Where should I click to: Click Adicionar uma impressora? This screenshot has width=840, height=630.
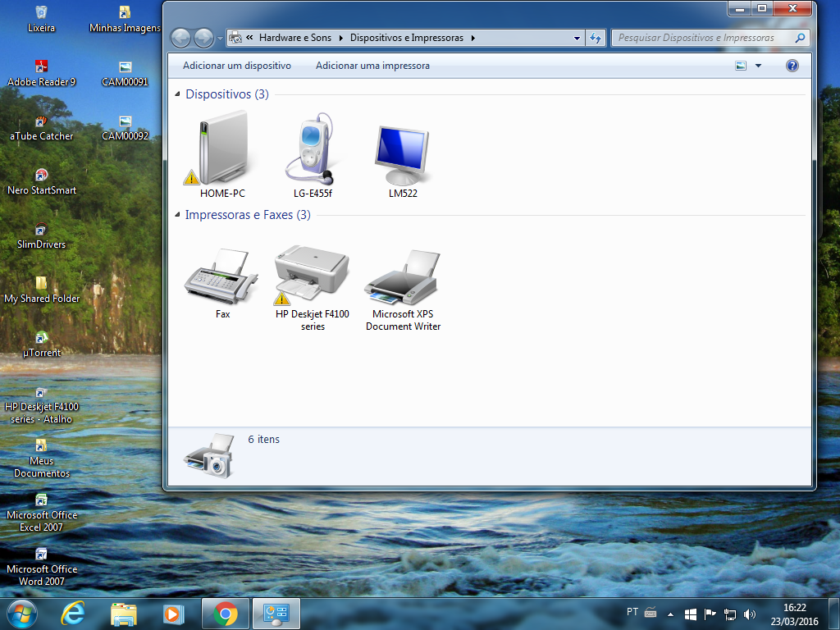[372, 66]
